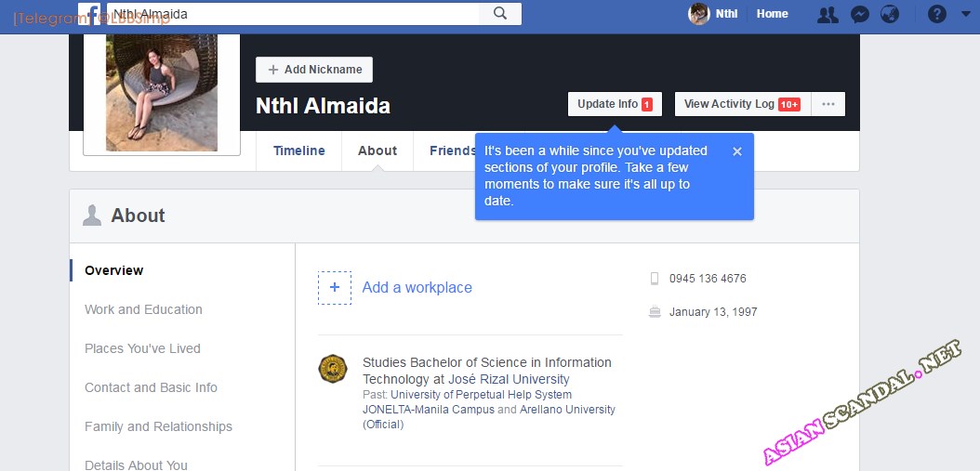Click the dashed plus box for workplace
Image resolution: width=980 pixels, height=471 pixels.
(335, 287)
